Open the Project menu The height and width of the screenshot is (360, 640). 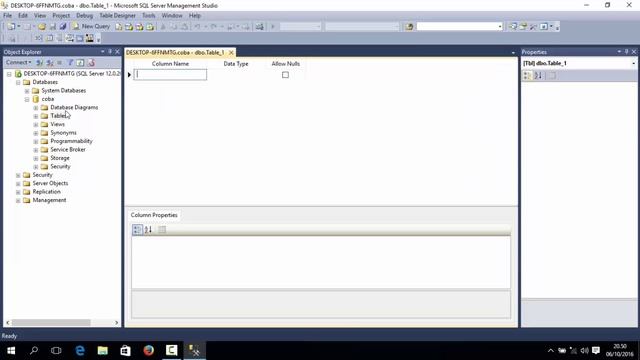click(x=61, y=16)
